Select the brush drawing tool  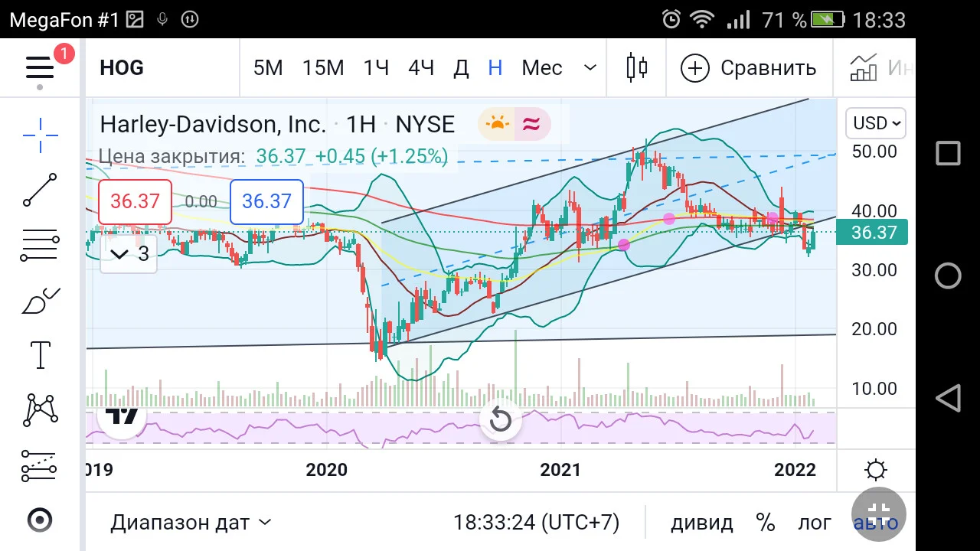pyautogui.click(x=40, y=302)
